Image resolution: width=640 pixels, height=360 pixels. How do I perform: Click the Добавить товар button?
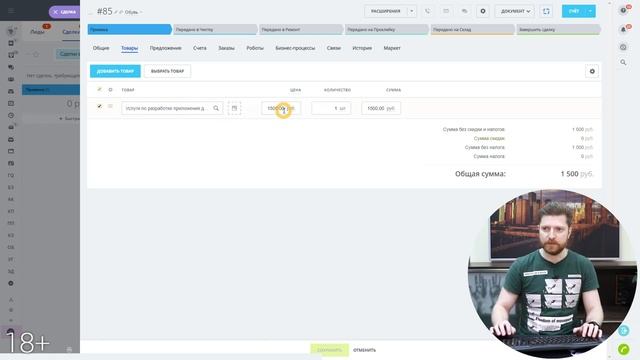click(115, 71)
